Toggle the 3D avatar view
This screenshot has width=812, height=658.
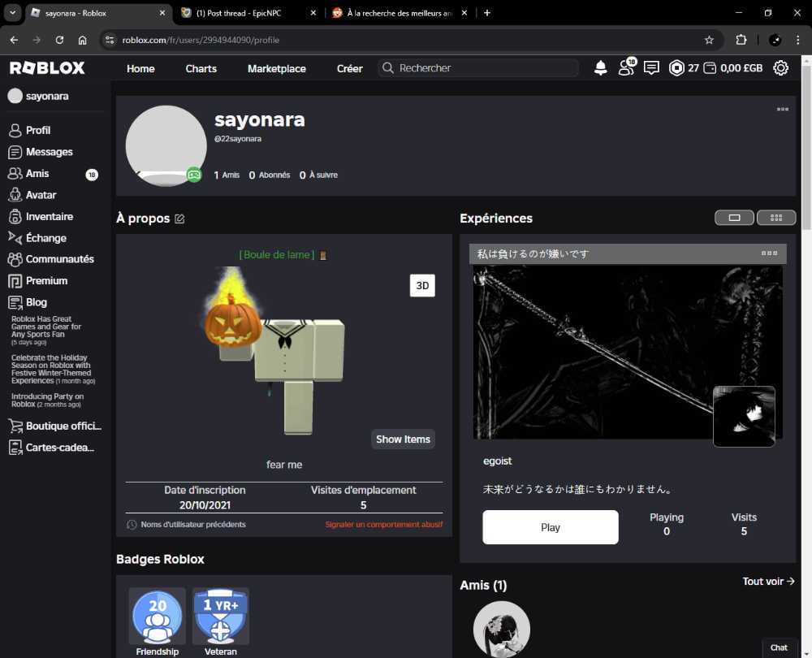tap(422, 285)
